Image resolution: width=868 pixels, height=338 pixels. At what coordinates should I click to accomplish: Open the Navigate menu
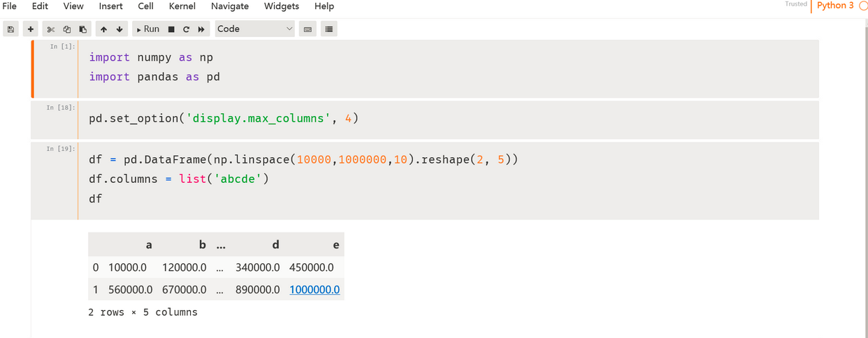coord(229,6)
